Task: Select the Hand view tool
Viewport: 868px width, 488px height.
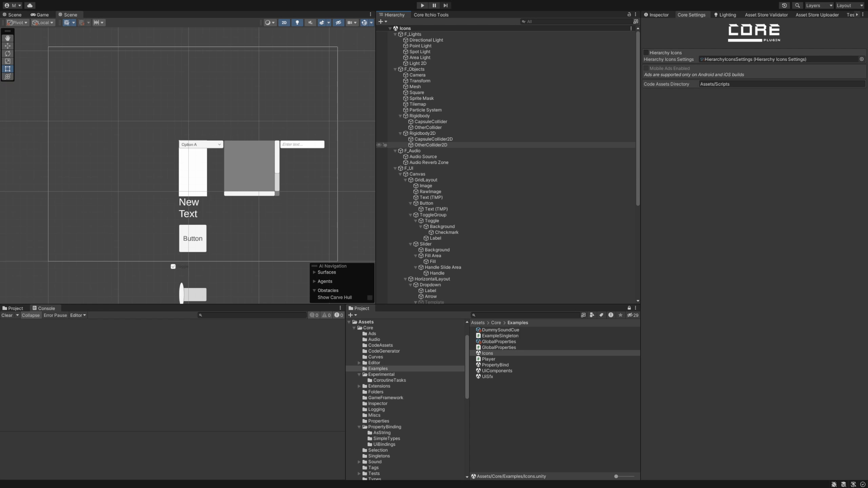Action: coord(7,38)
